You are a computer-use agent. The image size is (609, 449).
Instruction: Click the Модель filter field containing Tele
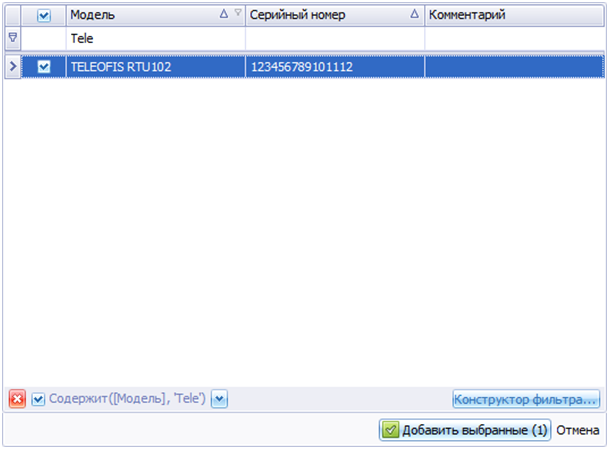[x=156, y=38]
